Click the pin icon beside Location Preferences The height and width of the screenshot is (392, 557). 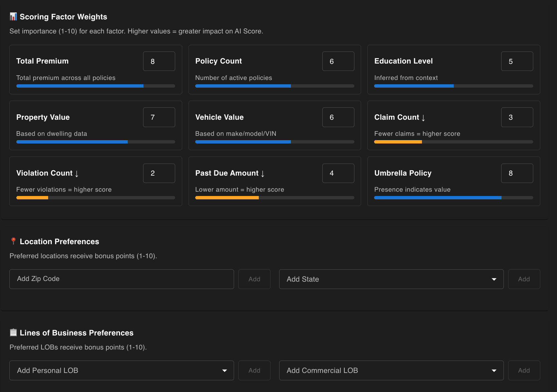[13, 241]
